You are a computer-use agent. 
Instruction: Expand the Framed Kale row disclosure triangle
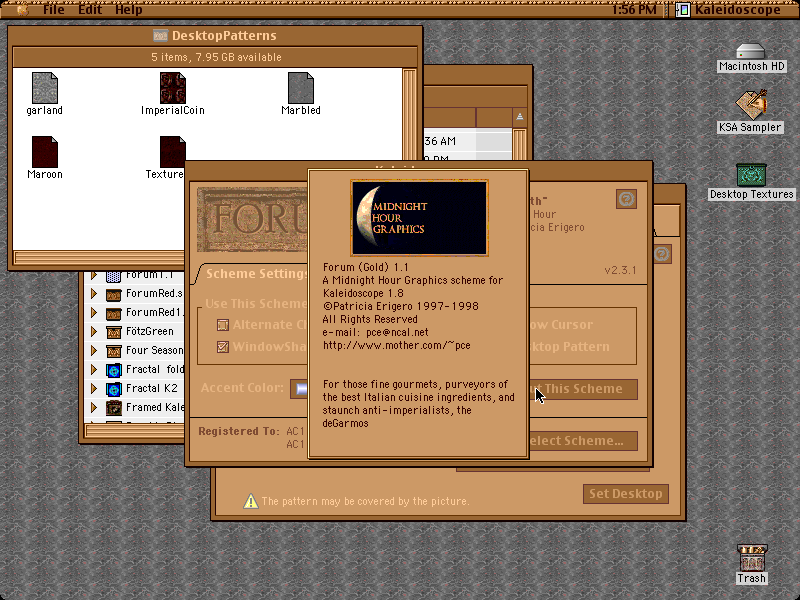coord(94,408)
